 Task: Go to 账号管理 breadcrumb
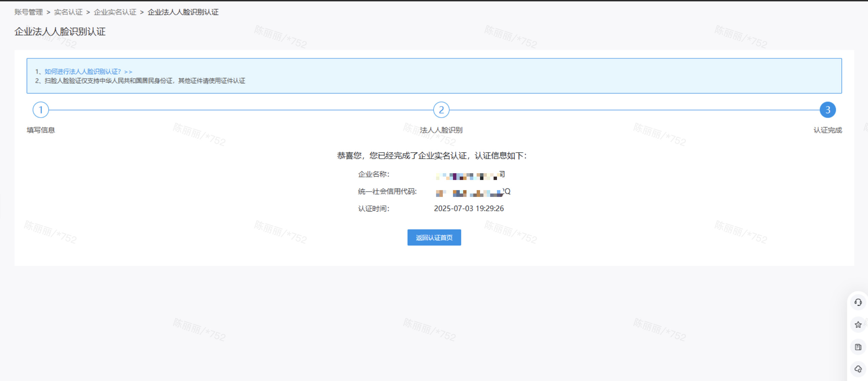[x=28, y=12]
